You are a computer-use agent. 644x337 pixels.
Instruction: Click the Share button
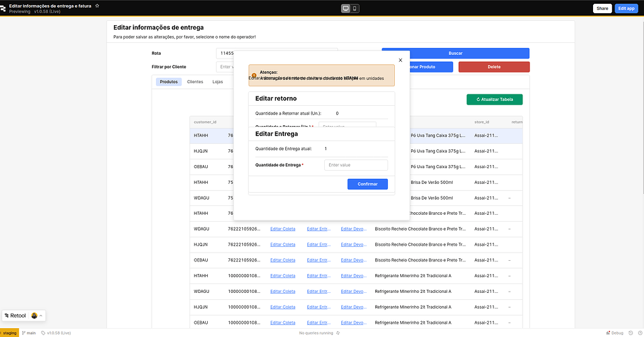602,8
